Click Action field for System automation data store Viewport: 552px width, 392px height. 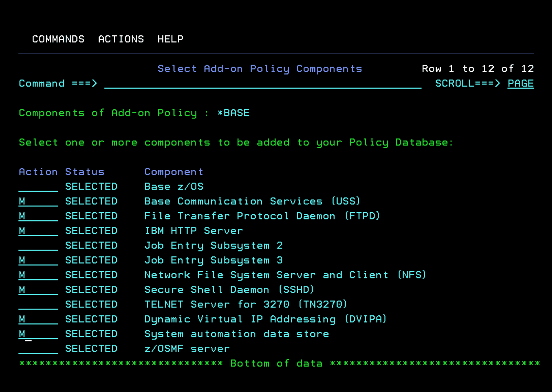click(38, 334)
